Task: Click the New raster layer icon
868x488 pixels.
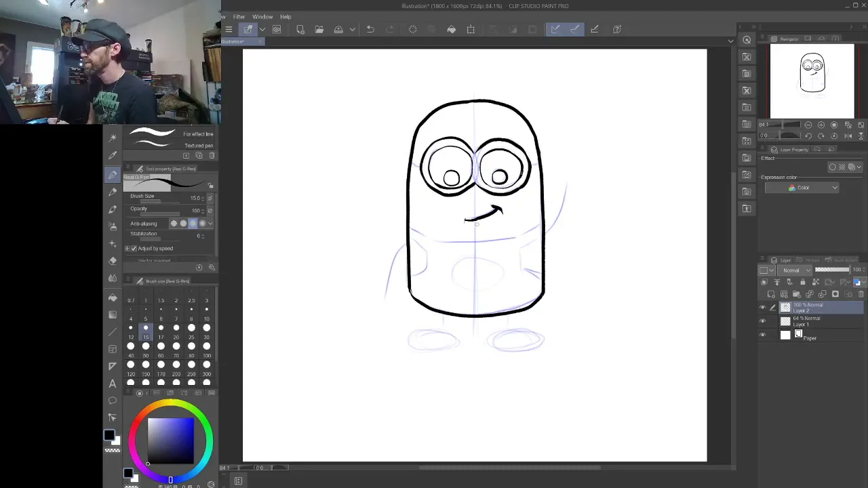Action: (771, 294)
